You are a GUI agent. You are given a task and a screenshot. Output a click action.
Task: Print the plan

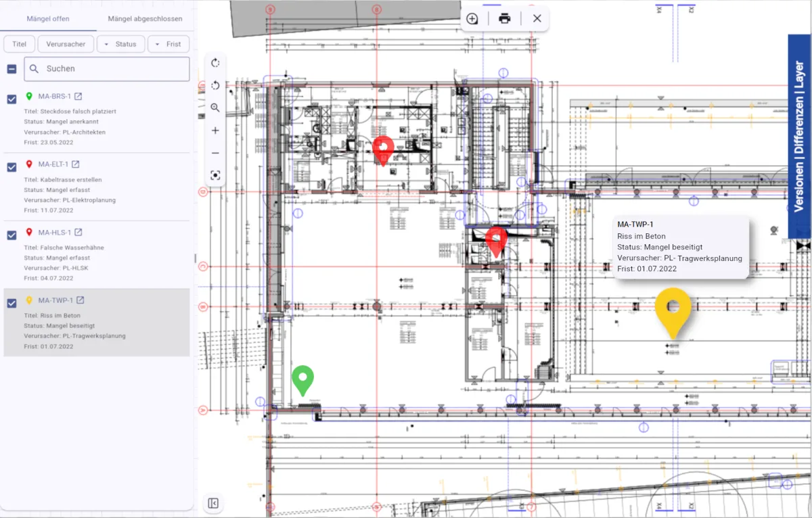[x=505, y=19]
